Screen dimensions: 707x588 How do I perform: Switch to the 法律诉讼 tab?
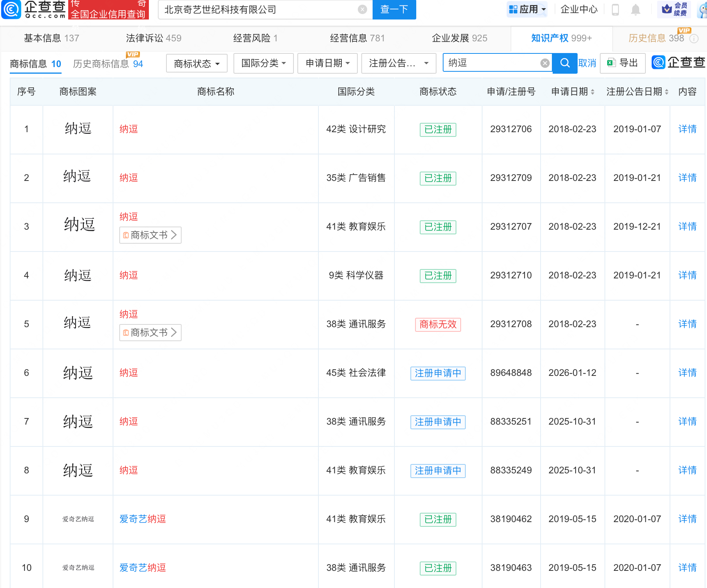pyautogui.click(x=154, y=38)
